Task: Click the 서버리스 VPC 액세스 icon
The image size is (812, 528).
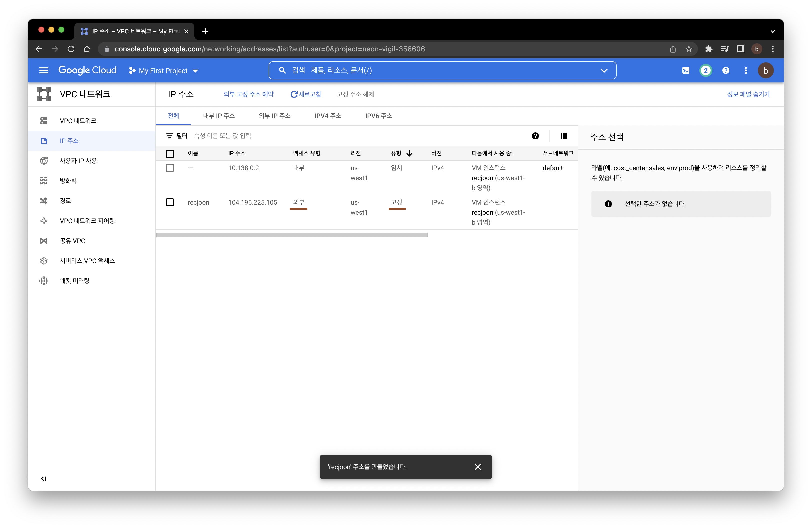Action: (44, 260)
